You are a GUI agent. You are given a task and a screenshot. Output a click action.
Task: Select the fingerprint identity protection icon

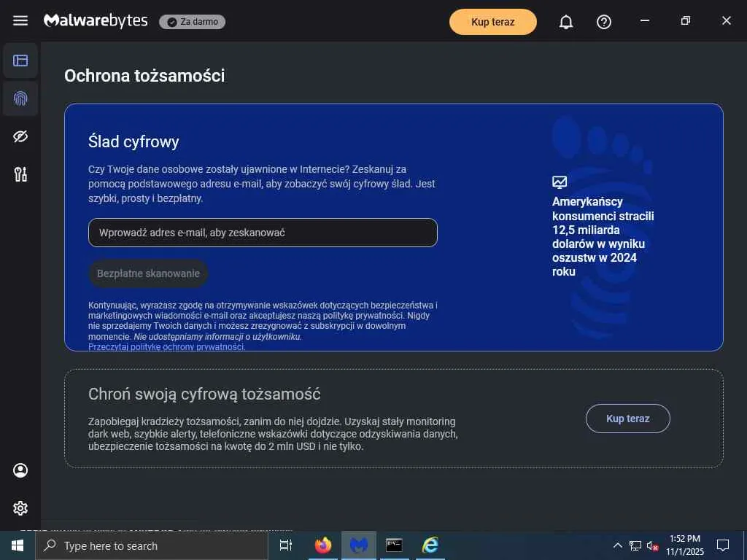pos(20,98)
